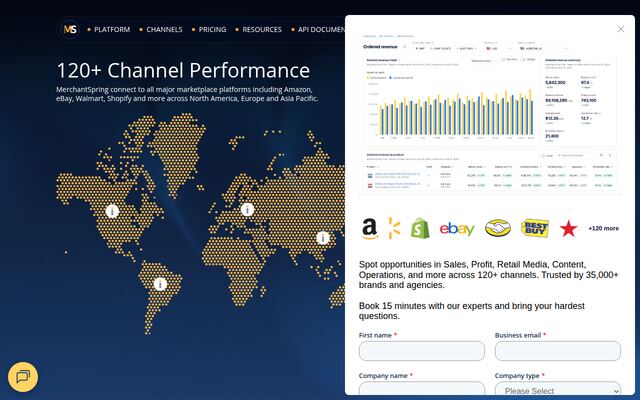Click the Europe info marker on map
Screen dimensions: 640x400
(x=247, y=210)
